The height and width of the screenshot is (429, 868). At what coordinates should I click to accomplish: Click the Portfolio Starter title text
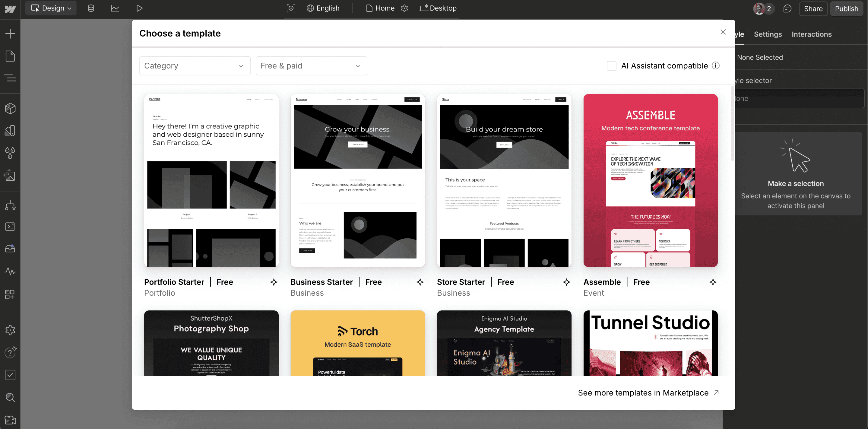(x=174, y=282)
